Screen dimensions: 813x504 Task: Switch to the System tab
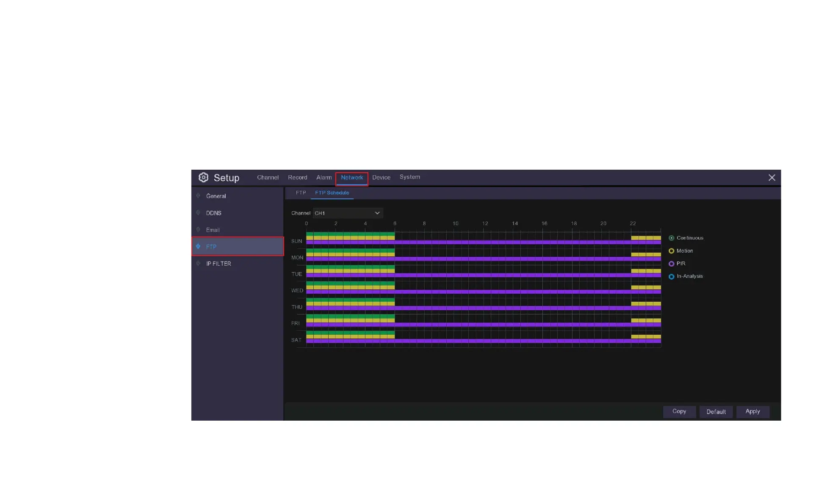409,177
